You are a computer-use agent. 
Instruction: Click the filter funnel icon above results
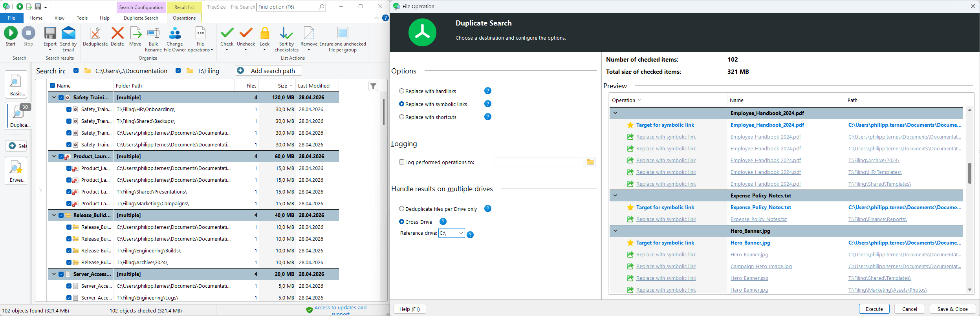(373, 86)
